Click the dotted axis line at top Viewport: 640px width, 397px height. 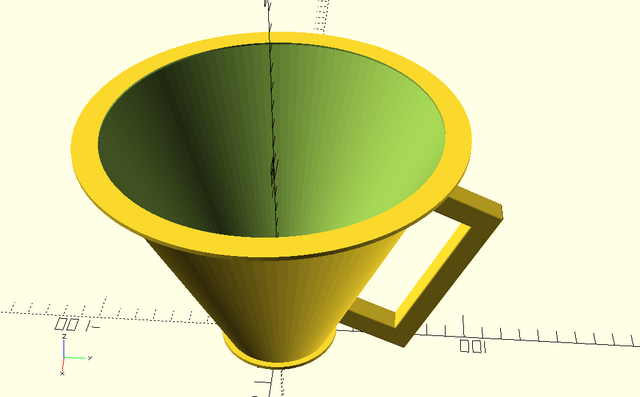[x=321, y=16]
